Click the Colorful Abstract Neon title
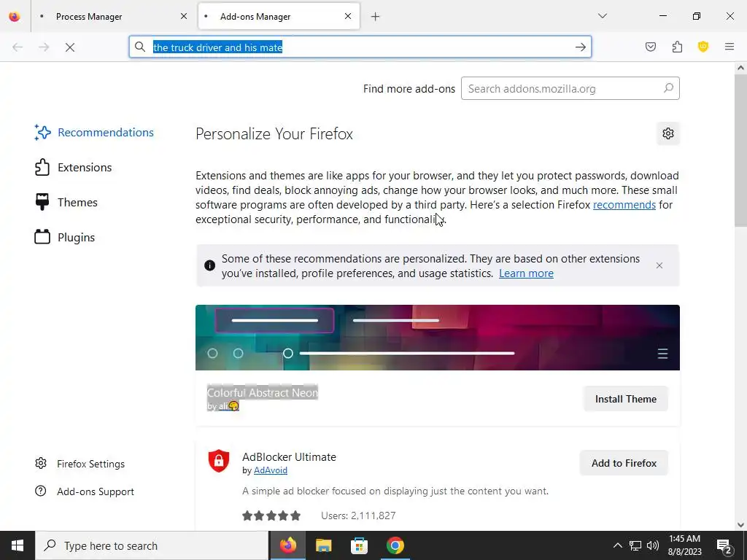Viewport: 747px width, 560px height. tap(263, 393)
